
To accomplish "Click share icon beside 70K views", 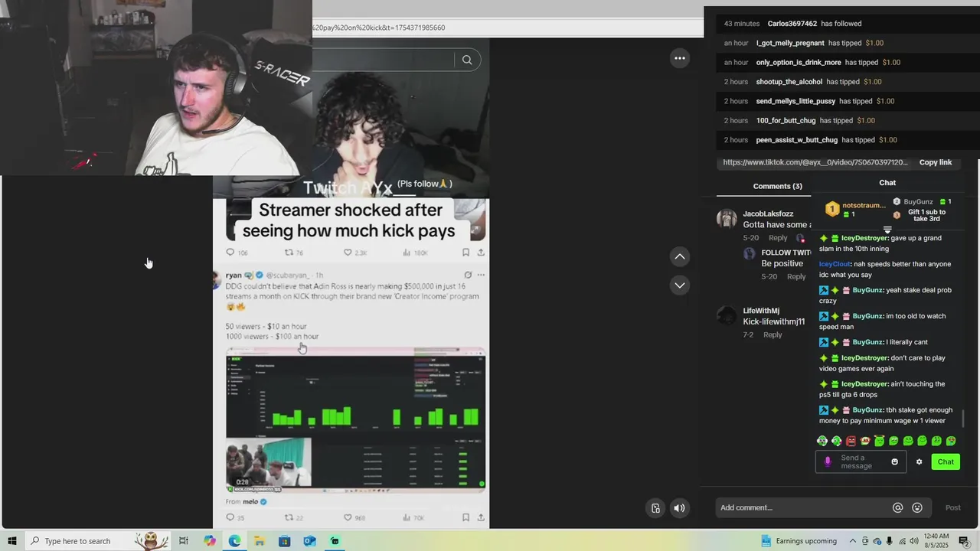I will pos(481,518).
